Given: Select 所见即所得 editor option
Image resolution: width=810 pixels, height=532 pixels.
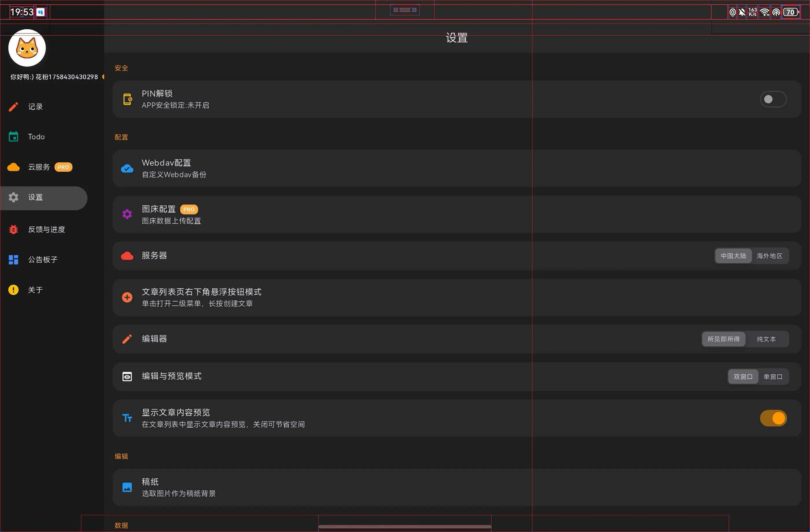Looking at the screenshot, I should pyautogui.click(x=723, y=339).
